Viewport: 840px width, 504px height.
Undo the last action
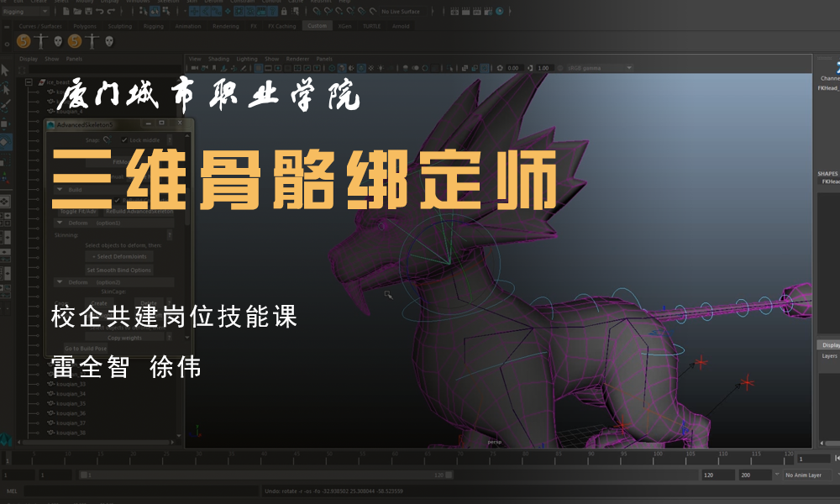pyautogui.click(x=100, y=11)
